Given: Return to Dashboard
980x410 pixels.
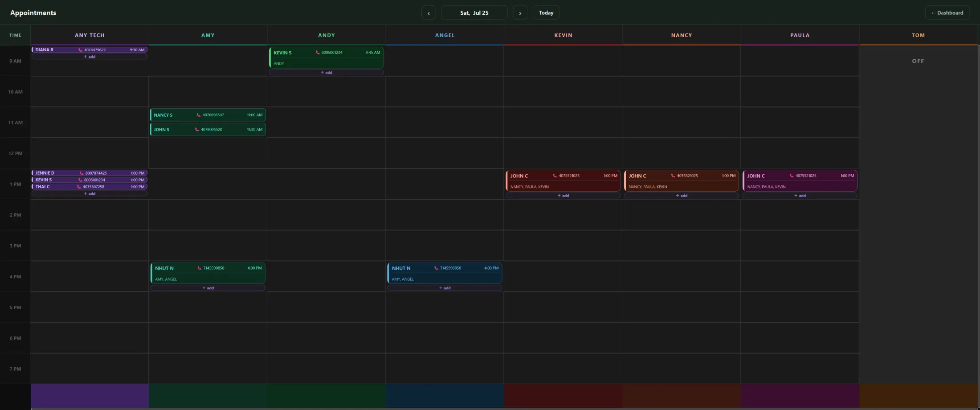Looking at the screenshot, I should point(947,12).
